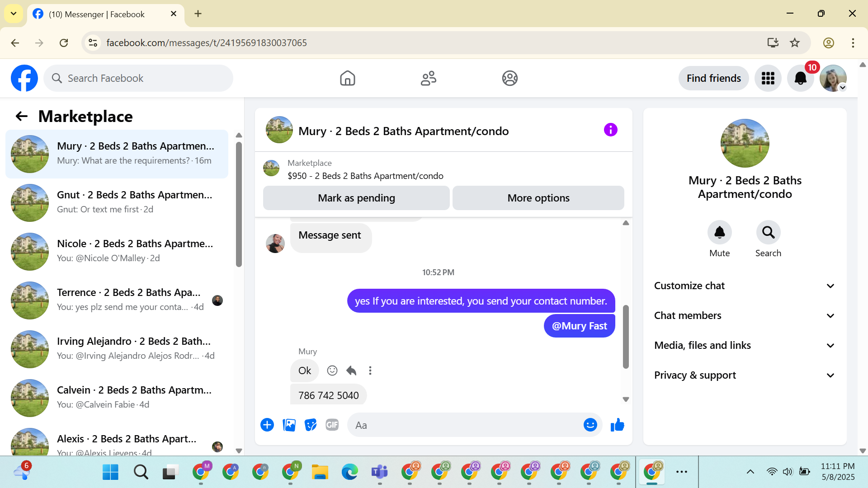Open the emoji picker in message box
This screenshot has width=868, height=488.
coord(590,425)
